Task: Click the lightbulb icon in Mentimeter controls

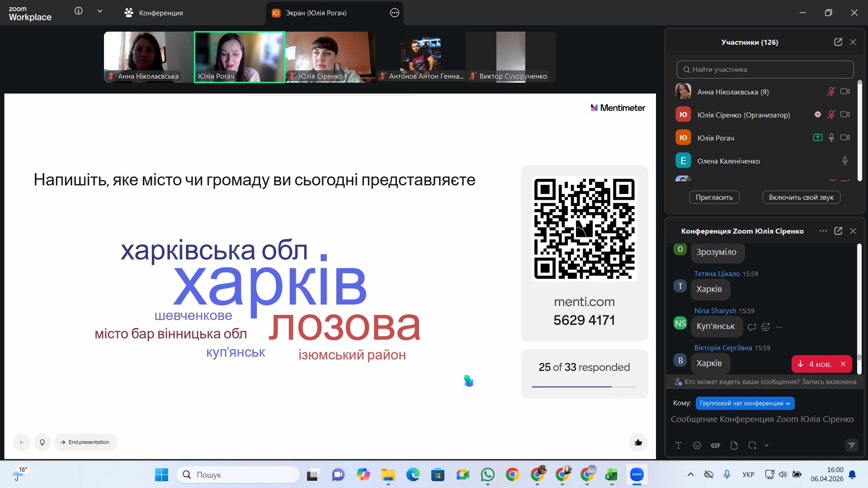Action: tap(42, 442)
